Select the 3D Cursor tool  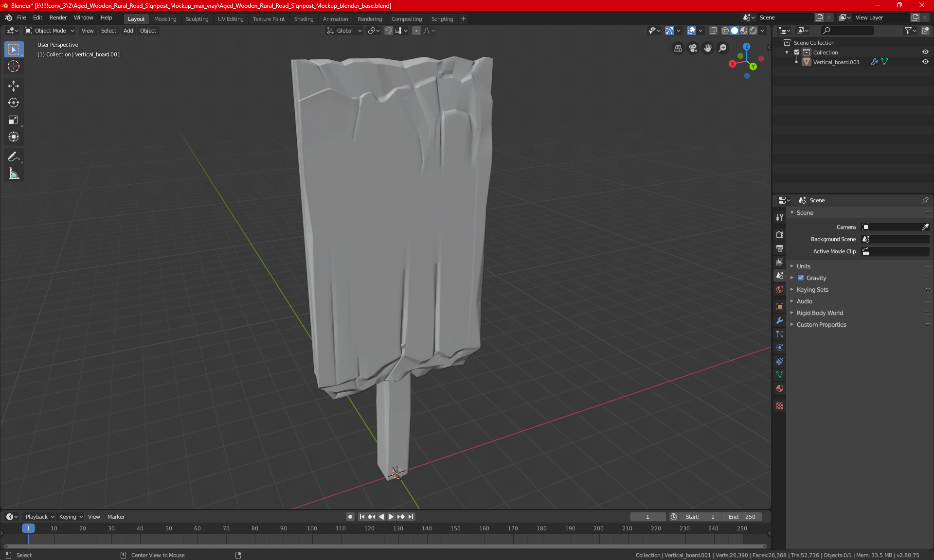point(14,67)
